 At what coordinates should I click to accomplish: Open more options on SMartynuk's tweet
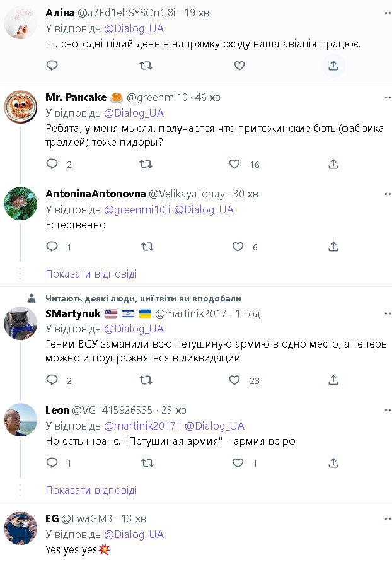click(387, 313)
